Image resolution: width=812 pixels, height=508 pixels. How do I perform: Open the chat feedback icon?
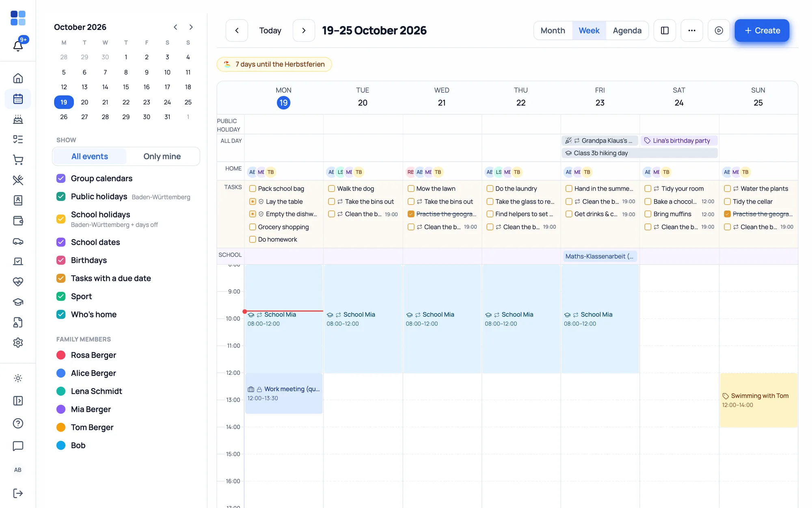tap(18, 446)
